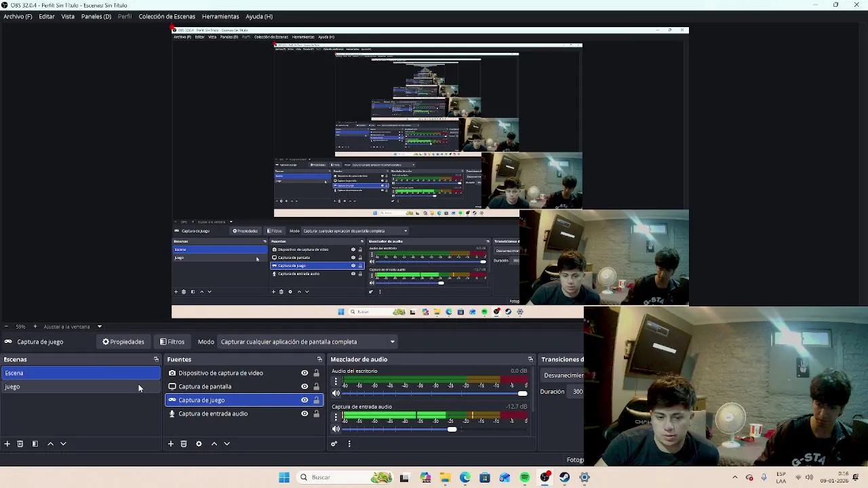Viewport: 868px width, 488px height.
Task: Open Windows Start menu
Action: pos(284,478)
